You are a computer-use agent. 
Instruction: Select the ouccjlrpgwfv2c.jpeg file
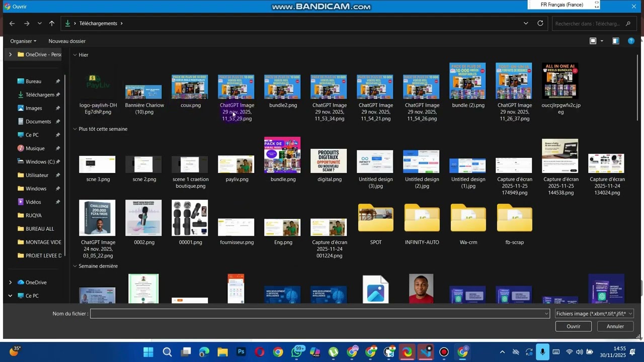click(x=560, y=88)
